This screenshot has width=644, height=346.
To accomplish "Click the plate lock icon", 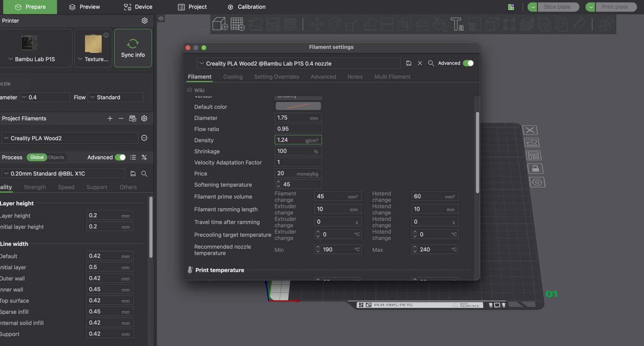I will pyautogui.click(x=535, y=168).
